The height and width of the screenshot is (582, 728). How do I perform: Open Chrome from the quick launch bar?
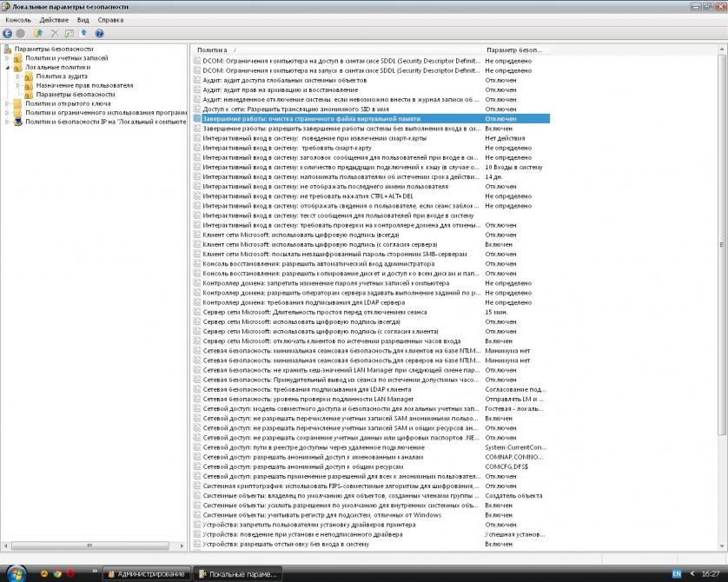(57, 573)
